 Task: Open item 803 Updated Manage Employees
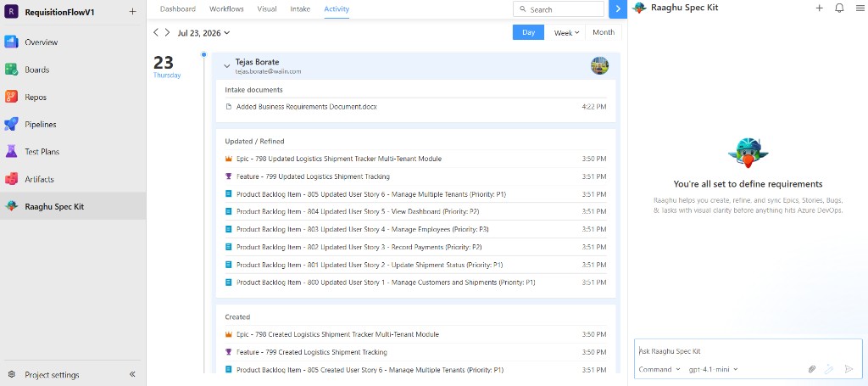415,229
